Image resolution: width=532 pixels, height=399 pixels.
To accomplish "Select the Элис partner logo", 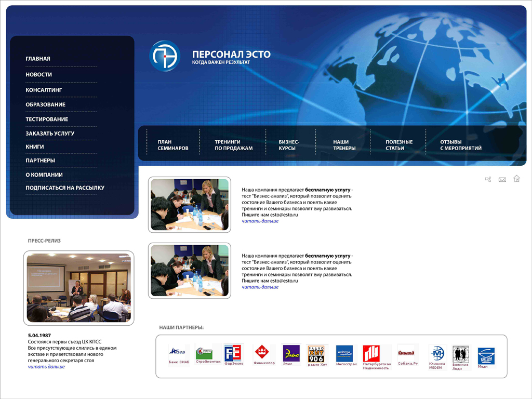I will pos(291,355).
